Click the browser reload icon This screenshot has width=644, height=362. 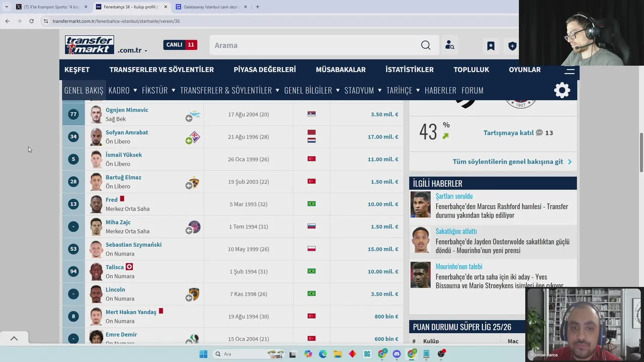31,21
